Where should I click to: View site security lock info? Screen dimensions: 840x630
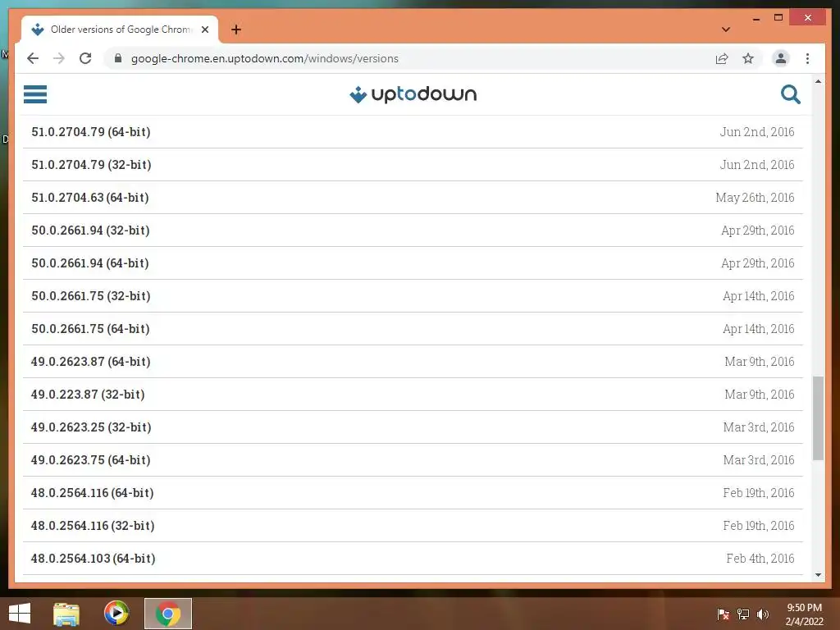pyautogui.click(x=118, y=58)
